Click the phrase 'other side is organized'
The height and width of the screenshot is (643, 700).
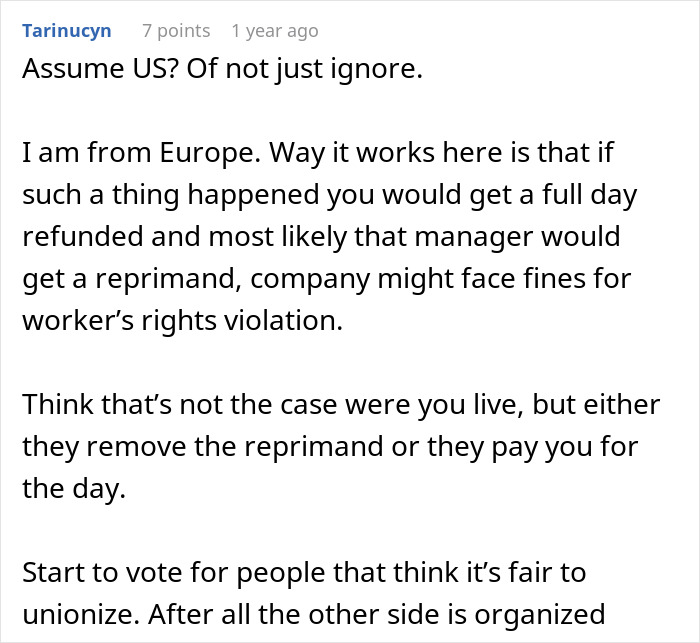(x=457, y=614)
